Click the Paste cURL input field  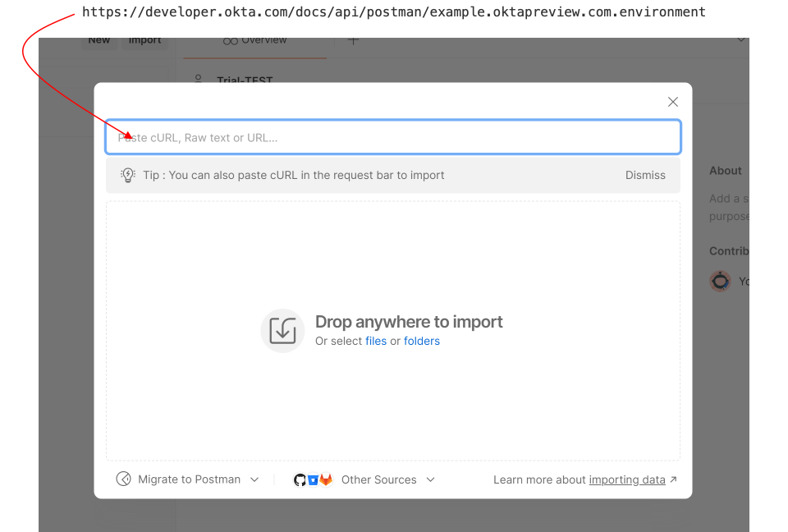[x=392, y=137]
